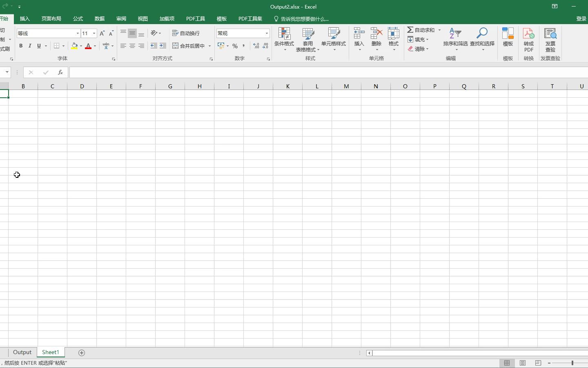
Task: Center text horizontally
Action: coord(132,46)
